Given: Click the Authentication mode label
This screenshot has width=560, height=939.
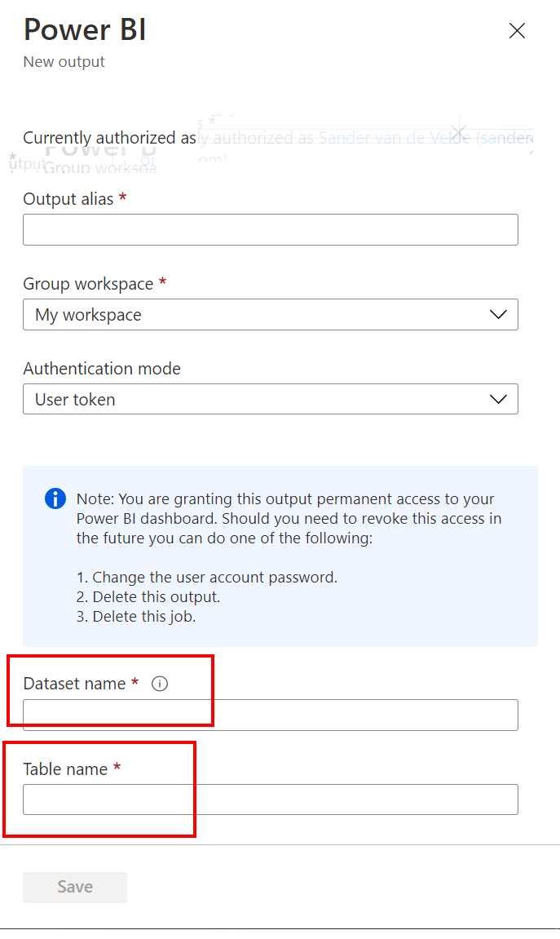Looking at the screenshot, I should coord(102,368).
